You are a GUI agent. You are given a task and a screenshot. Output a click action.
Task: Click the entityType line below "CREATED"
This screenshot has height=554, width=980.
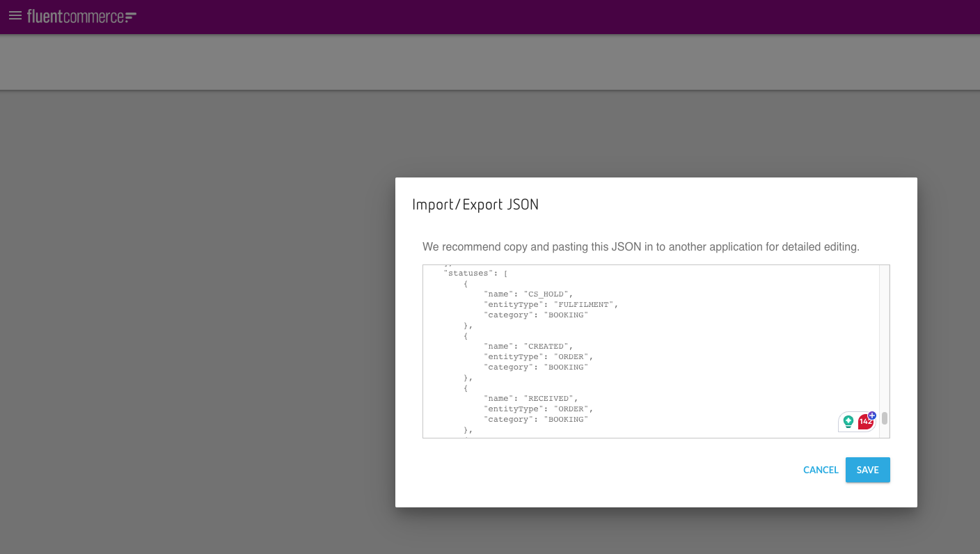point(538,357)
